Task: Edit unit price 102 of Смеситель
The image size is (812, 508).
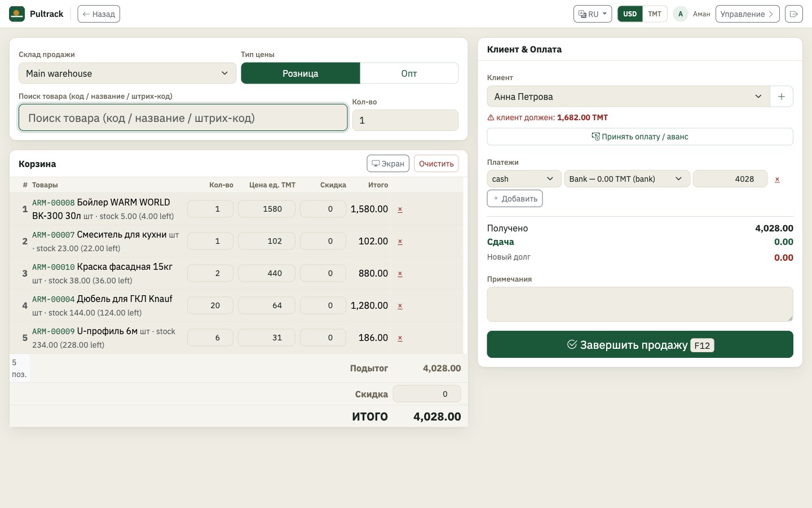Action: [x=267, y=241]
